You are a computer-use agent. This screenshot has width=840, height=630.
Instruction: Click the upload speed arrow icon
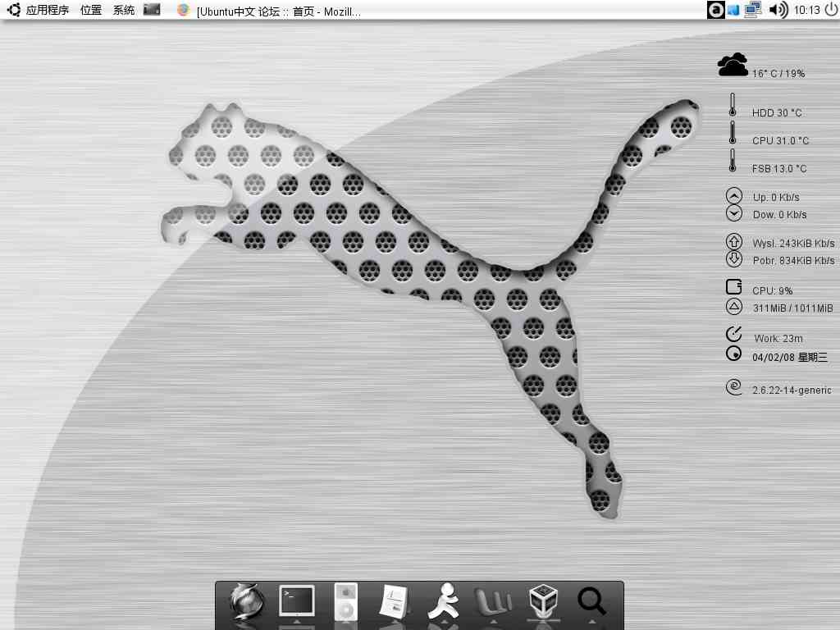[734, 195]
